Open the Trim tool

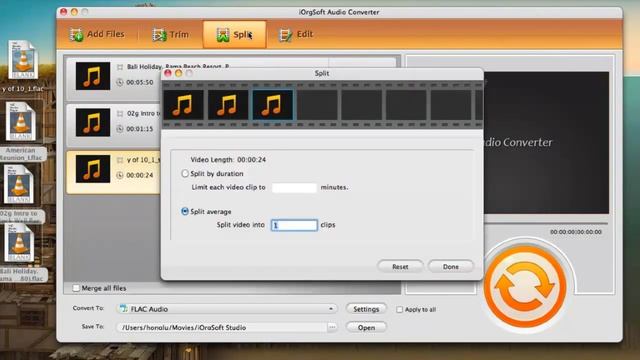click(171, 35)
